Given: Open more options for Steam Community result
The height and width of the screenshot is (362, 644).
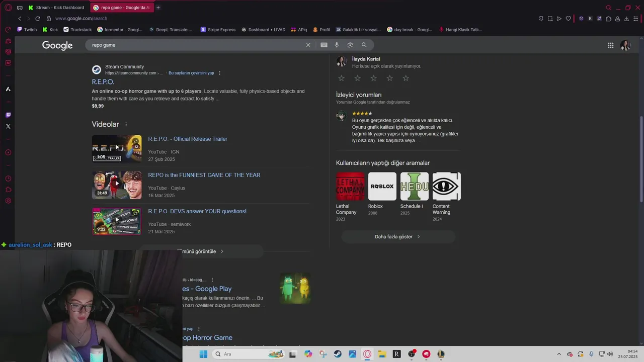Looking at the screenshot, I should point(219,73).
